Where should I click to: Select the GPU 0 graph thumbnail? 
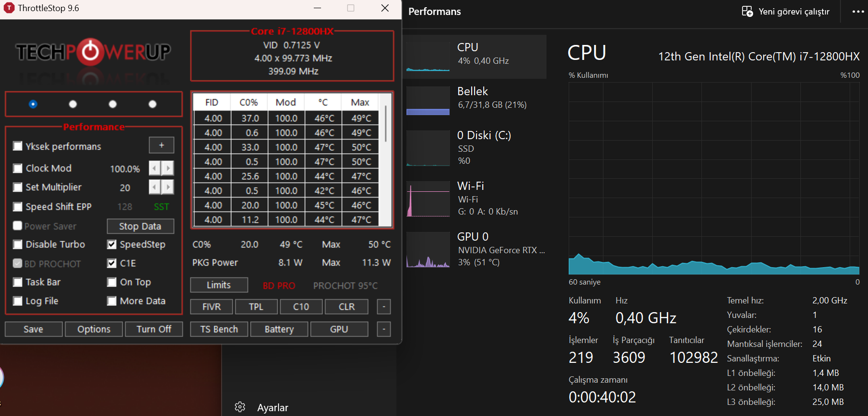[x=428, y=249]
